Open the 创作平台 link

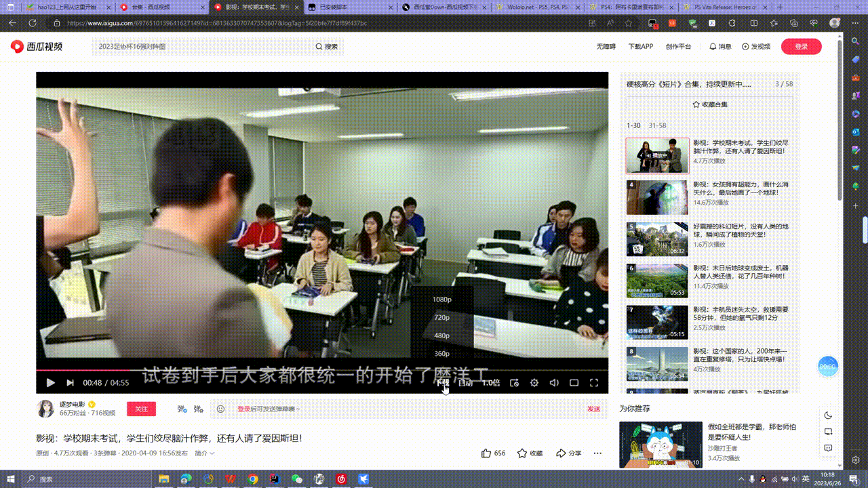tap(679, 47)
